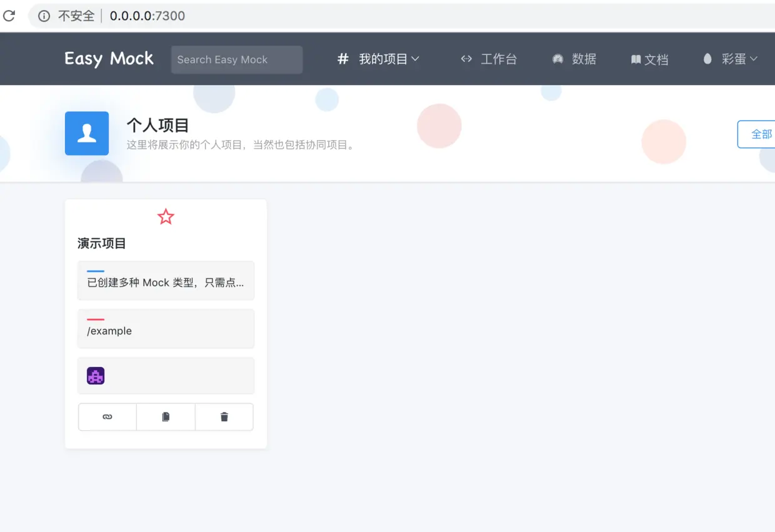This screenshot has width=775, height=532.
Task: Click the egg icon beside 彩蛋
Action: 707,59
